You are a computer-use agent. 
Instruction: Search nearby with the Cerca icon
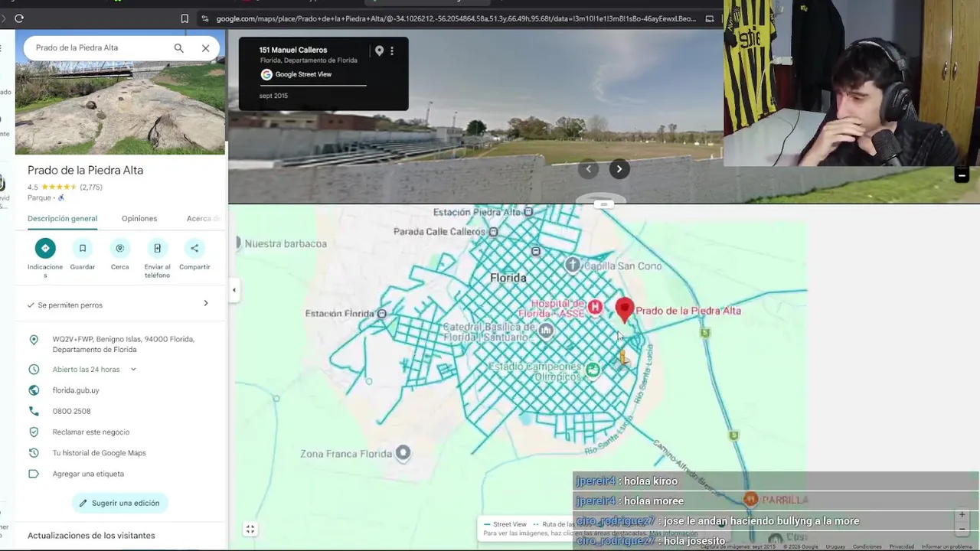click(119, 248)
